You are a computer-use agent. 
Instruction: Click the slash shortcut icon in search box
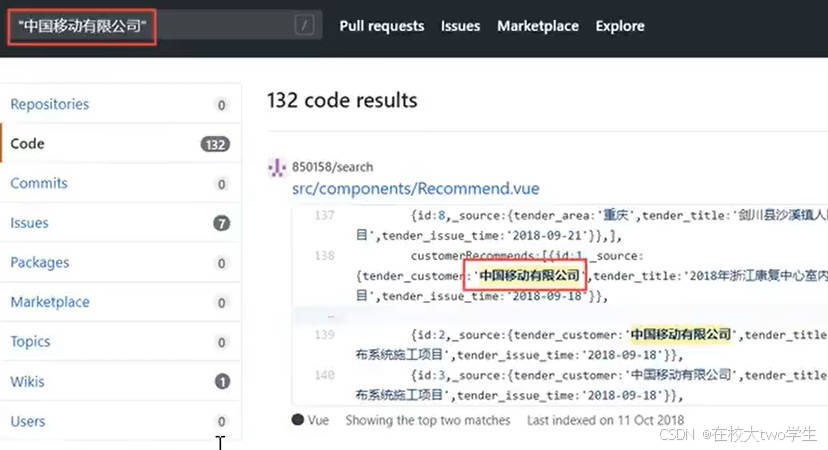pos(304,25)
